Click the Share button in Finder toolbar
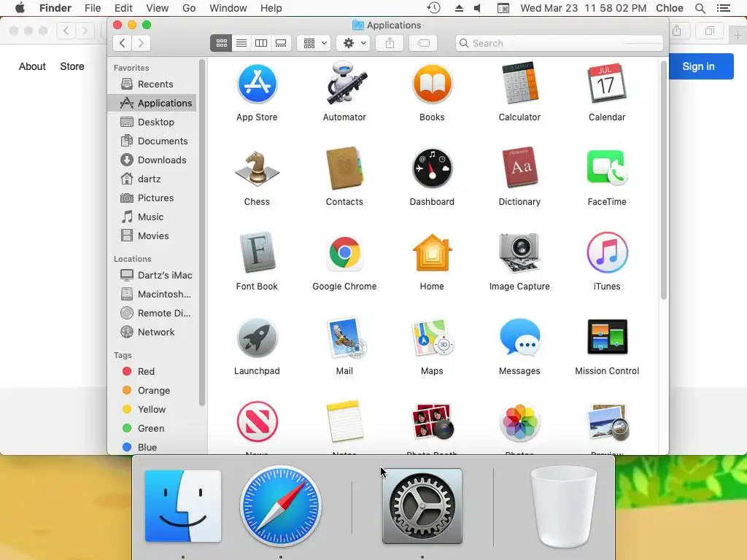The image size is (747, 560). click(390, 43)
